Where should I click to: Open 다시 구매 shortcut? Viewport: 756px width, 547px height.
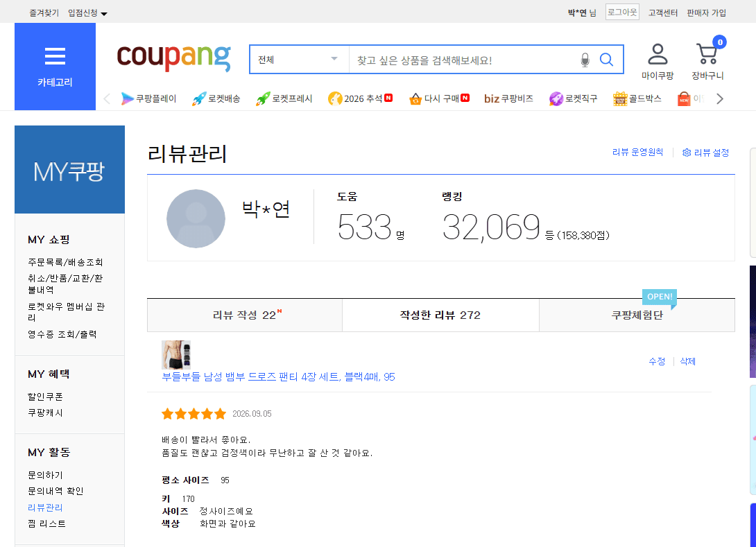(x=439, y=99)
